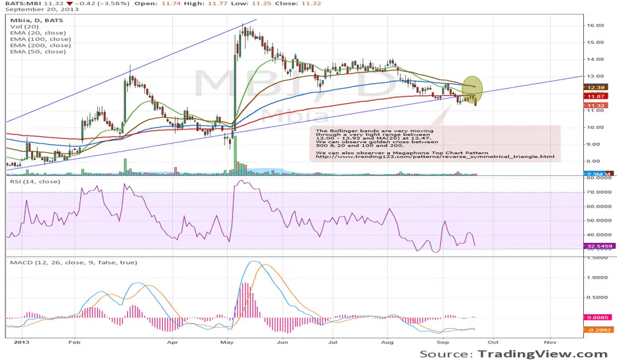Click the 50.0000 RSI axis label
Viewport: 617px width, 364px height.
(x=599, y=220)
